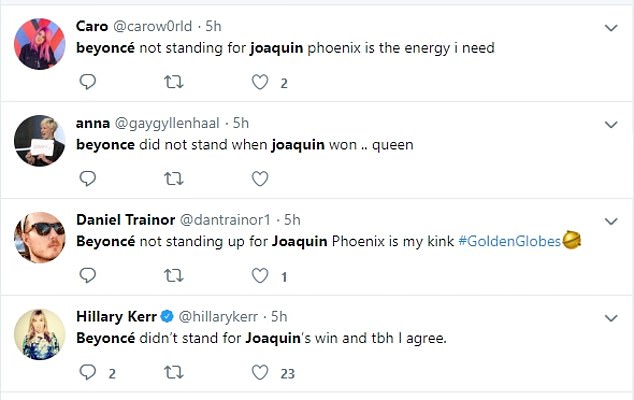Reply to Caro's tweet about Beyoncé

pyautogui.click(x=87, y=82)
